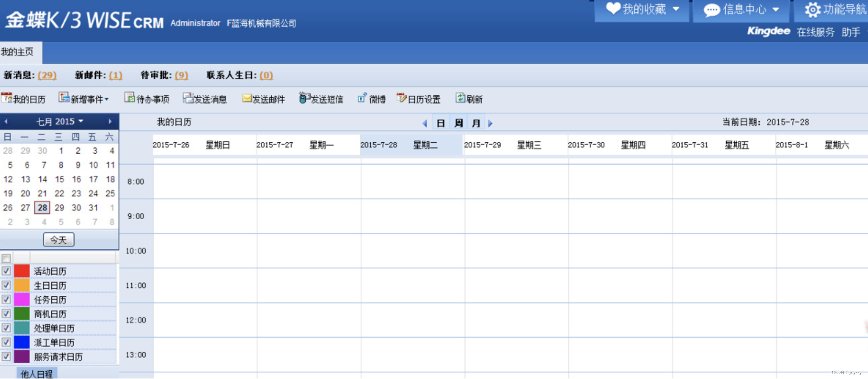Image resolution: width=868 pixels, height=379 pixels.
Task: Uncheck the 活动日历 checkbox
Action: pos(6,271)
